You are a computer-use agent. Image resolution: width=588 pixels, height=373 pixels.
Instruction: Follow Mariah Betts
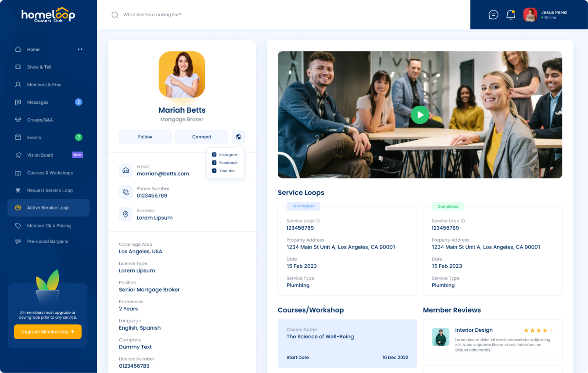[x=145, y=137]
